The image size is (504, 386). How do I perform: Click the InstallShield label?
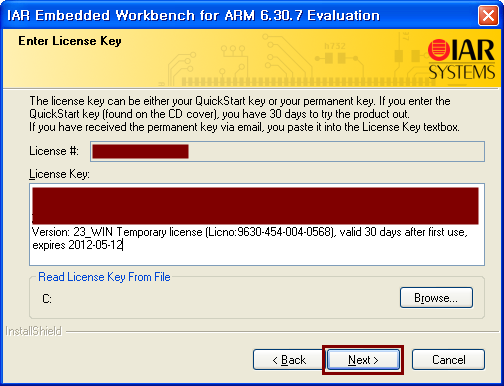34,331
